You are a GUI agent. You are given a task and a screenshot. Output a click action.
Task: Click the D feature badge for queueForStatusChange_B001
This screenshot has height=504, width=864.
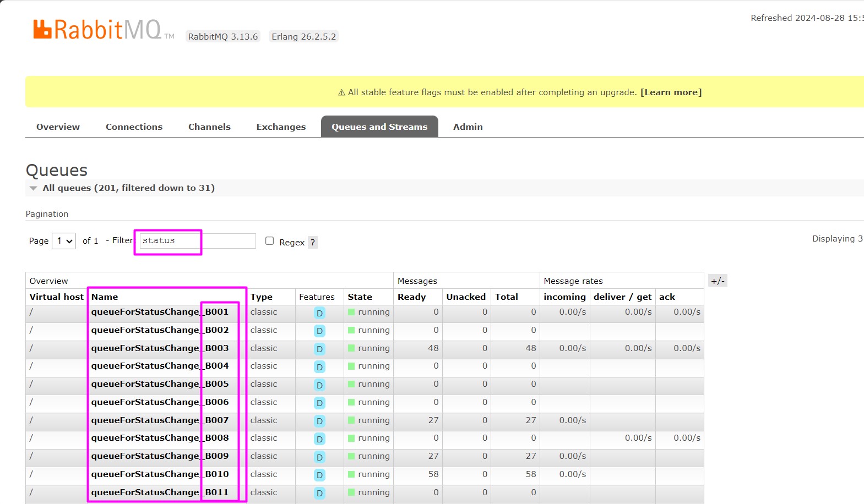tap(319, 313)
